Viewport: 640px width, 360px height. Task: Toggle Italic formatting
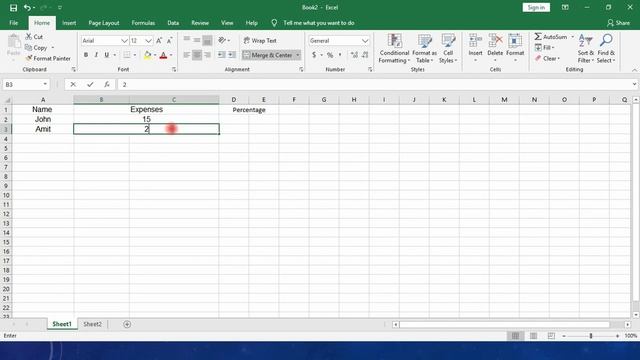click(x=96, y=55)
